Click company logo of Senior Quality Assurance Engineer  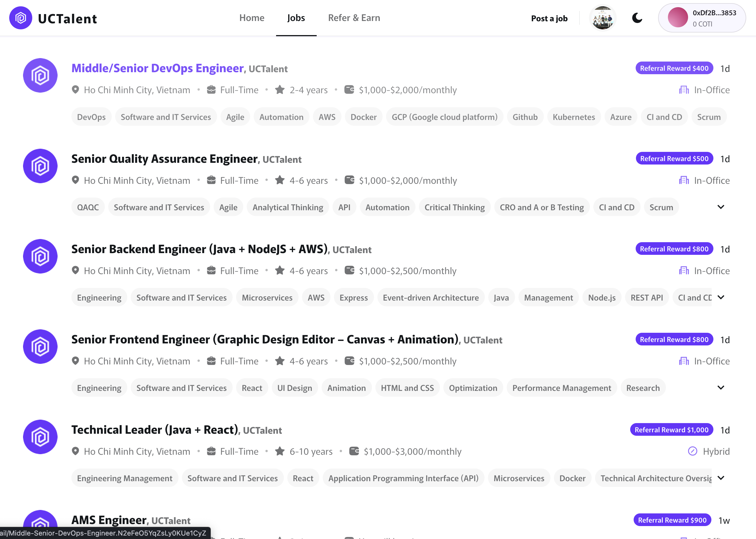tap(40, 166)
